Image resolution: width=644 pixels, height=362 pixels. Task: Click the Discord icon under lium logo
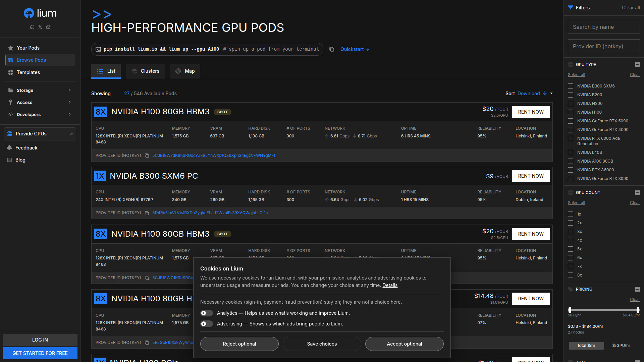click(x=32, y=27)
